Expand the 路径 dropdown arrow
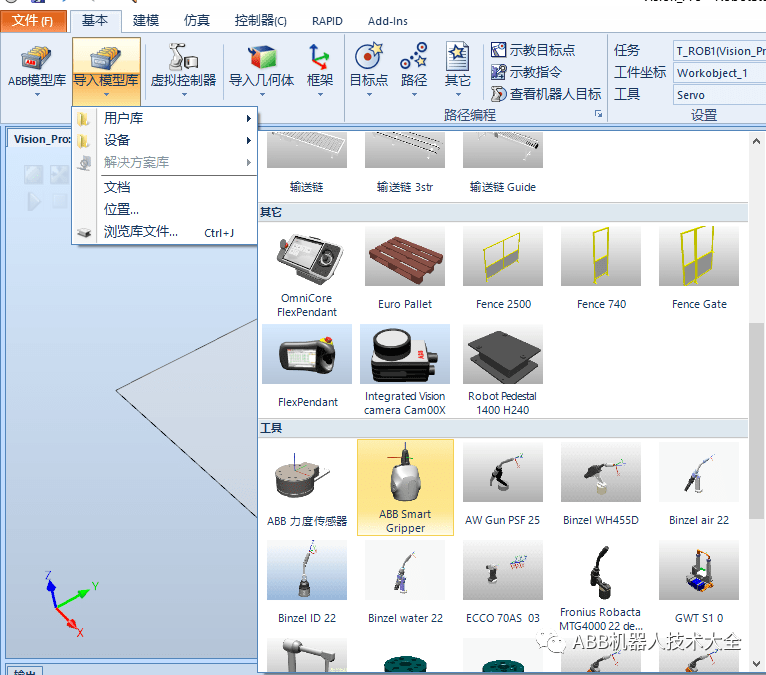 [414, 95]
